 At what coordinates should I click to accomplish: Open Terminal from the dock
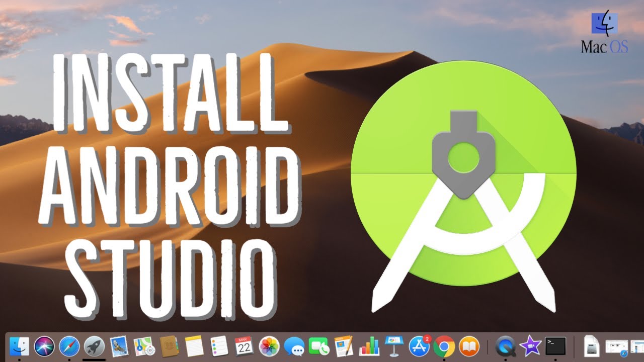(x=555, y=346)
